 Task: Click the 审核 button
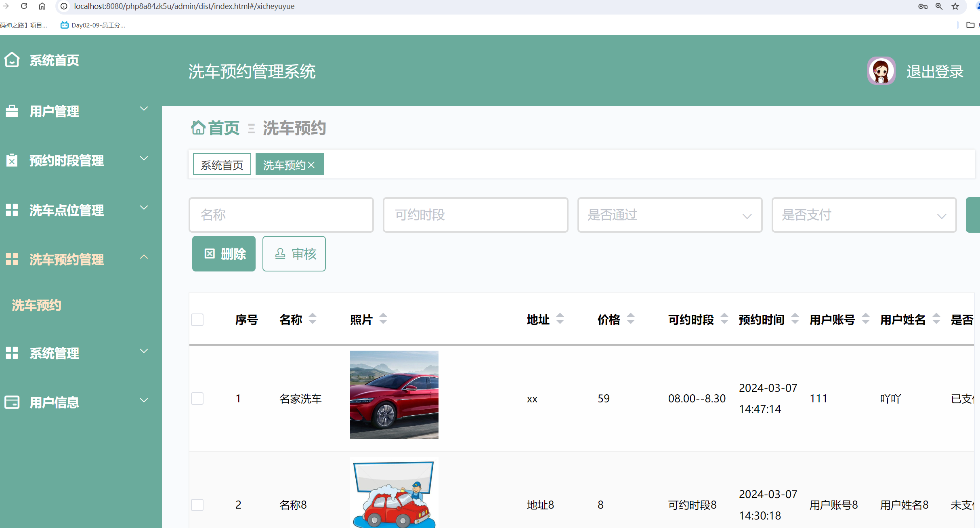coord(294,254)
